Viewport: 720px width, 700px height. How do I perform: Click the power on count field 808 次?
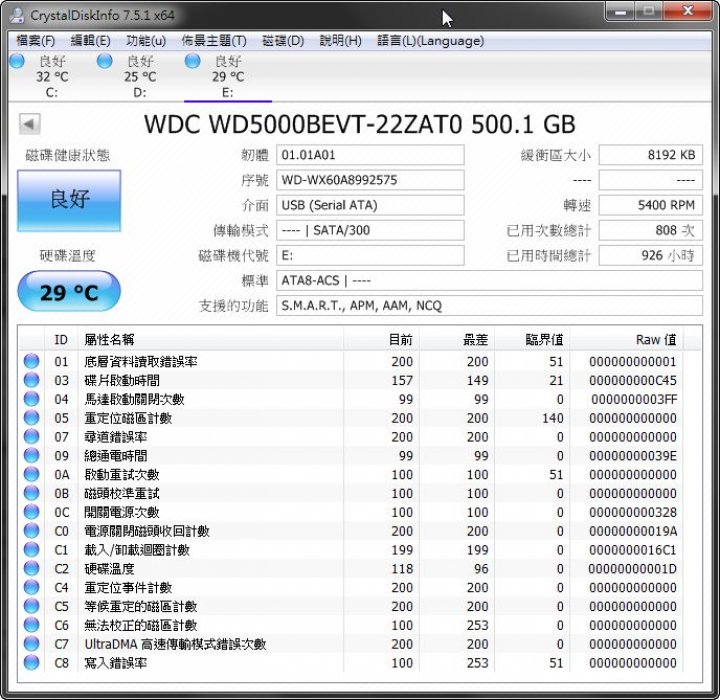(x=651, y=230)
